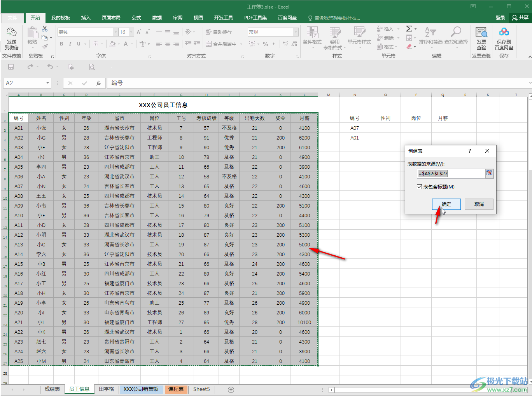Toggle the 自动换行 wrap text button
The height and width of the screenshot is (396, 532).
click(x=219, y=32)
